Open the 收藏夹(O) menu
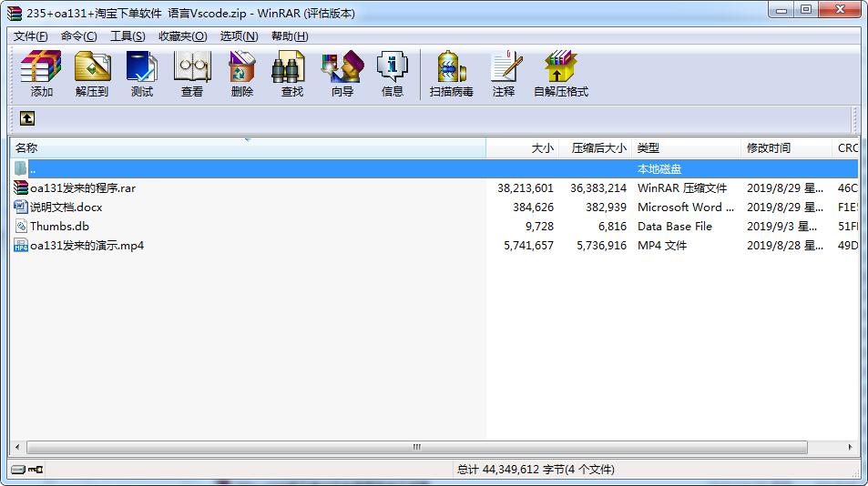 click(183, 35)
